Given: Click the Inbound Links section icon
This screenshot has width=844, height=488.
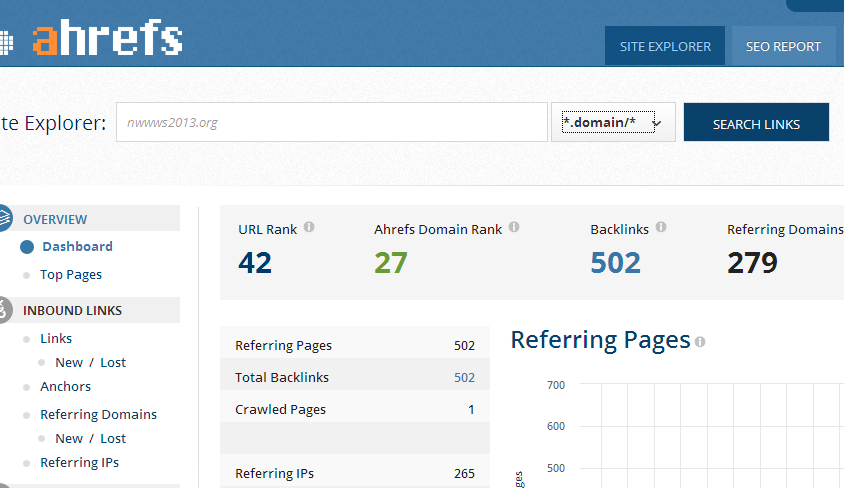Looking at the screenshot, I should pos(4,310).
